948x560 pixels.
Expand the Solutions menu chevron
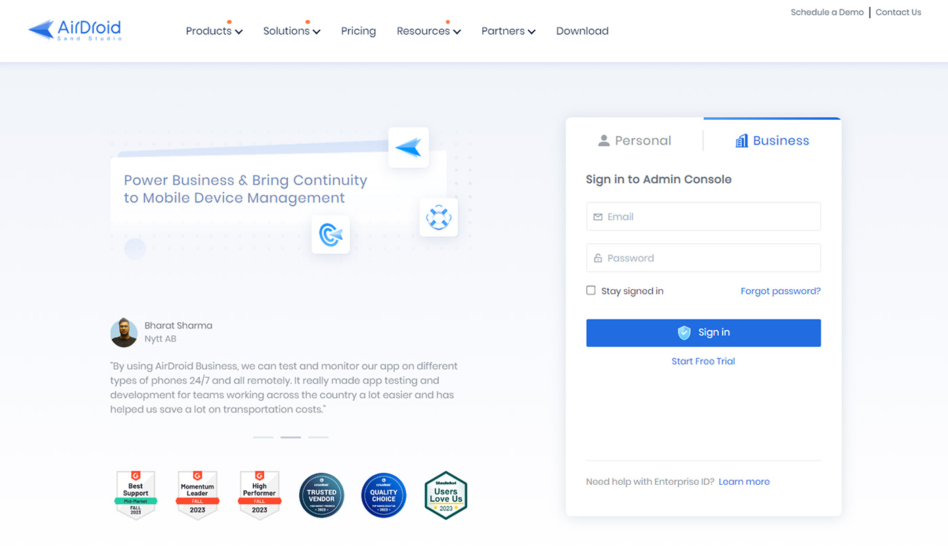point(316,32)
